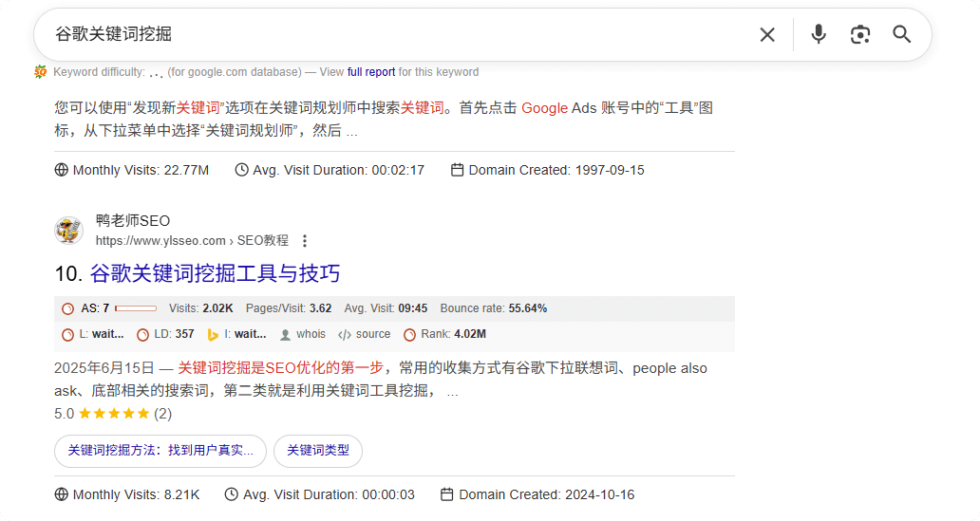980x521 pixels.
Task: Click the calendar icon beside Domain Created: 2024-10-16
Action: (447, 494)
